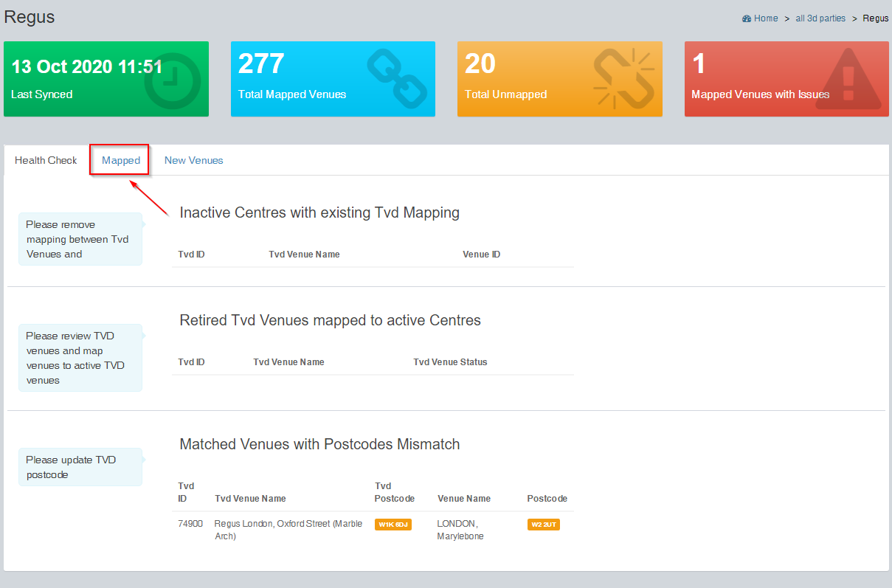Screen dimensions: 892x588
Task: Click Venue Name header in Postcodes Mismatch table
Action: (x=464, y=499)
